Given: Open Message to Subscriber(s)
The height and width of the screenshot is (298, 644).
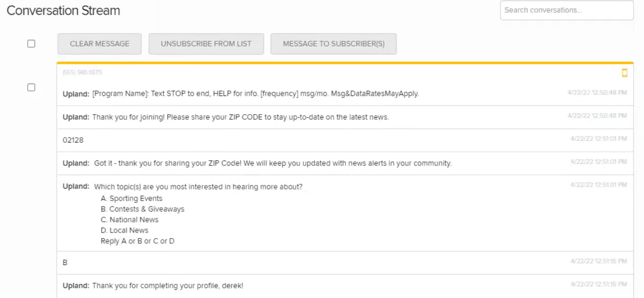Looking at the screenshot, I should coord(333,44).
